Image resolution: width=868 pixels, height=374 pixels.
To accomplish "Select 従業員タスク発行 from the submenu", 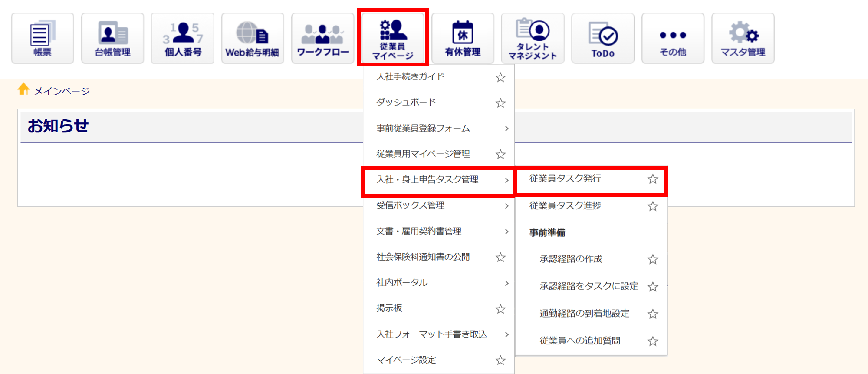I will click(x=565, y=179).
